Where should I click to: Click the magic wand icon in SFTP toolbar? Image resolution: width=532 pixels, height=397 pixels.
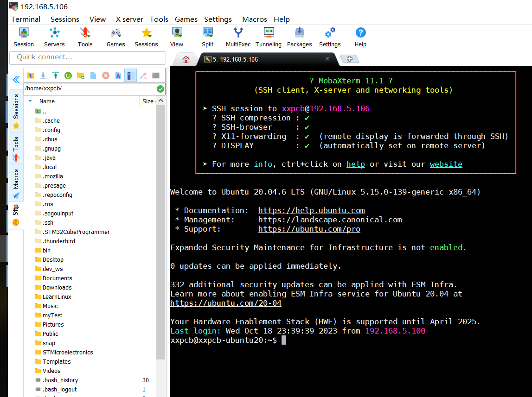click(x=143, y=76)
